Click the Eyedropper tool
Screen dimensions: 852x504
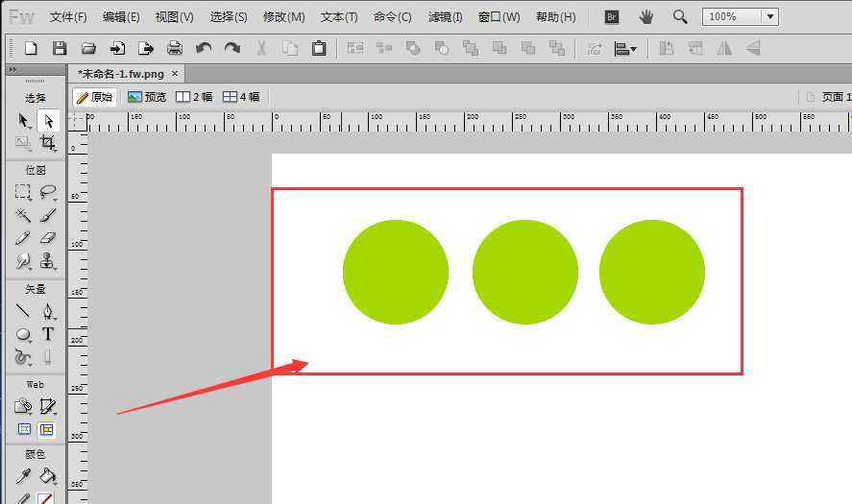23,476
